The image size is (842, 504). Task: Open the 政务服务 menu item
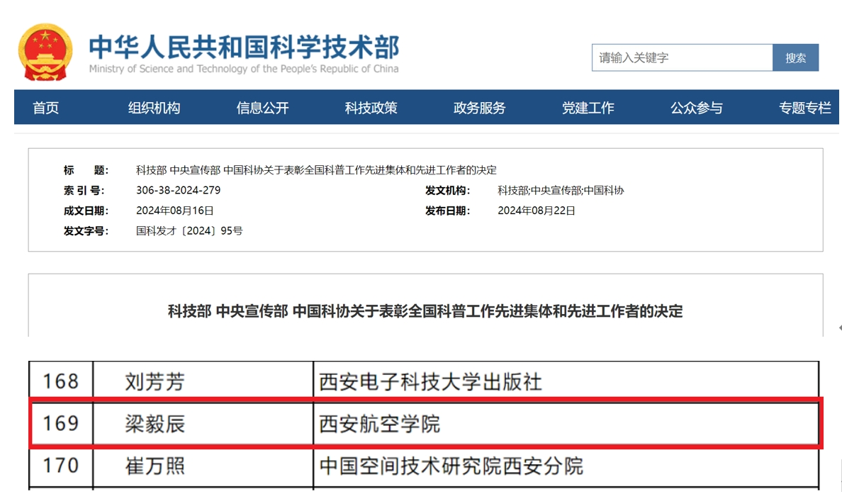[479, 108]
